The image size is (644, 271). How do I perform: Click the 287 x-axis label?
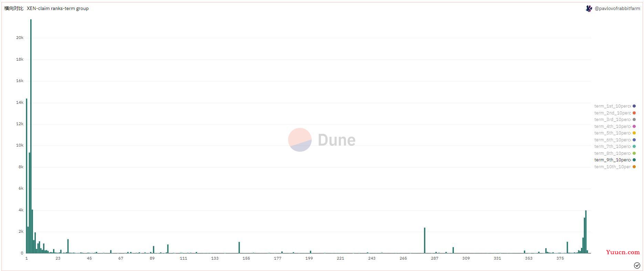(435, 258)
